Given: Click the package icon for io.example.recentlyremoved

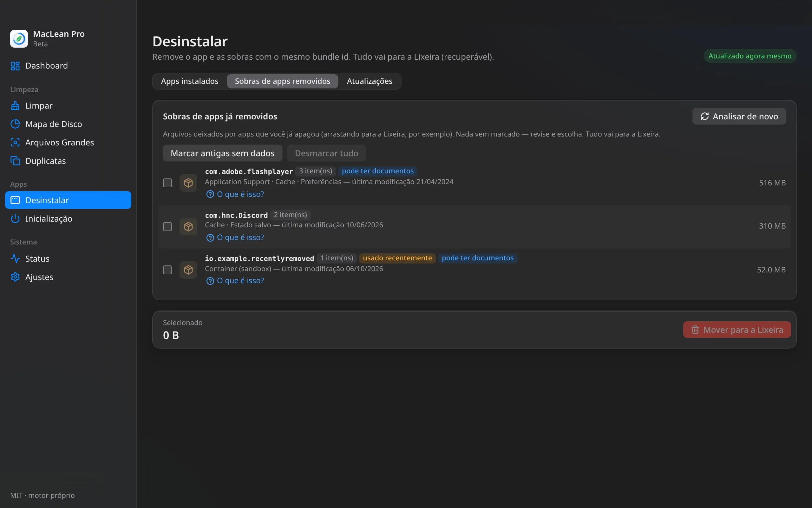Looking at the screenshot, I should 188,270.
